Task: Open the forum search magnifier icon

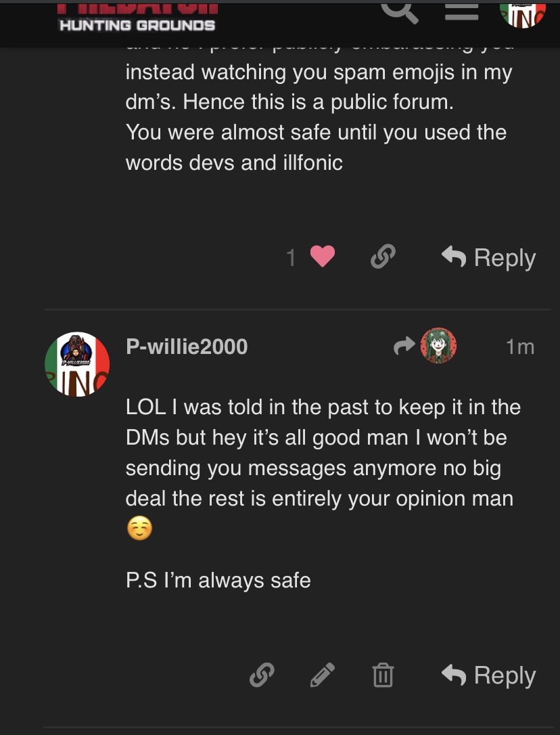Action: coord(400,12)
